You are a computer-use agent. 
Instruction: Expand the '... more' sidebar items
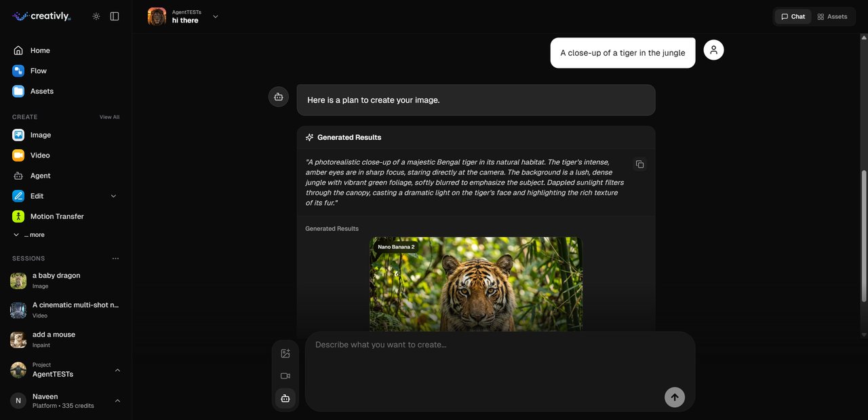tap(29, 235)
